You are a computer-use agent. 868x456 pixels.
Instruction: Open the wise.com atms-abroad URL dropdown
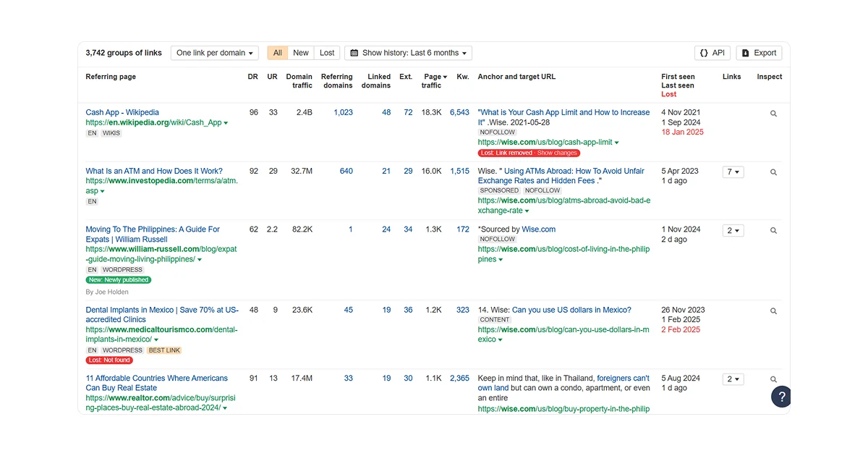pos(526,211)
